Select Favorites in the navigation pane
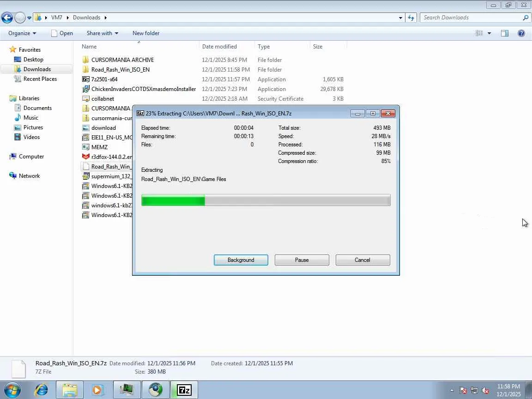532x399 pixels. [30, 49]
